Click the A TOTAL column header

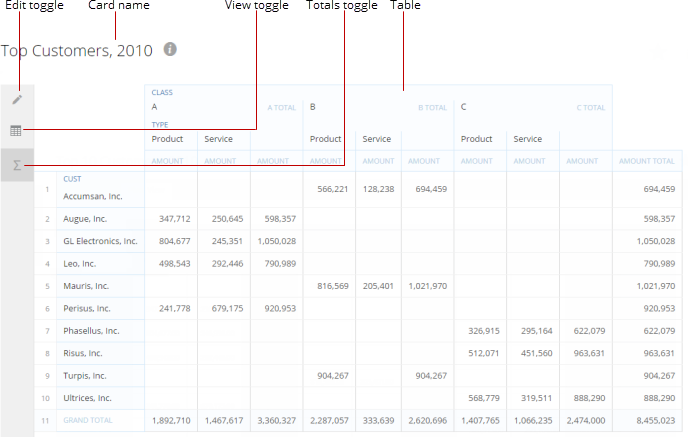pyautogui.click(x=281, y=107)
